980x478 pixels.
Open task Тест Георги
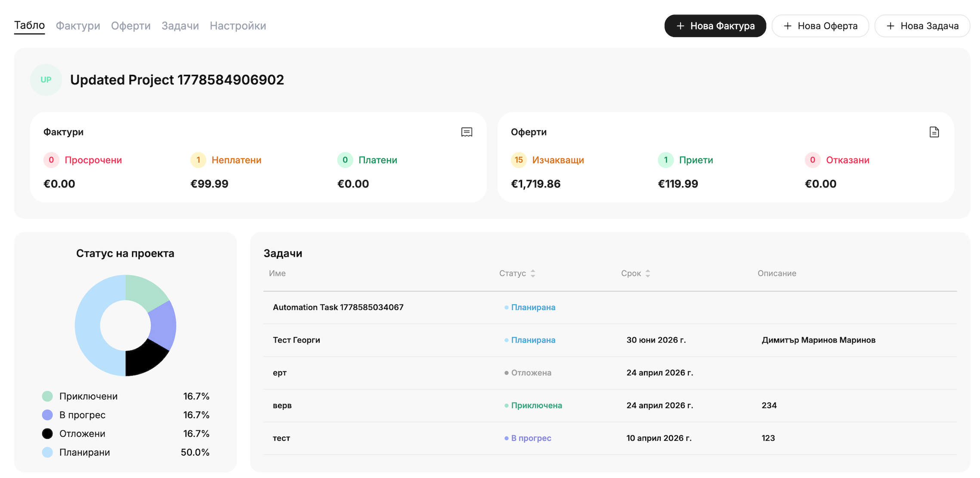point(296,340)
